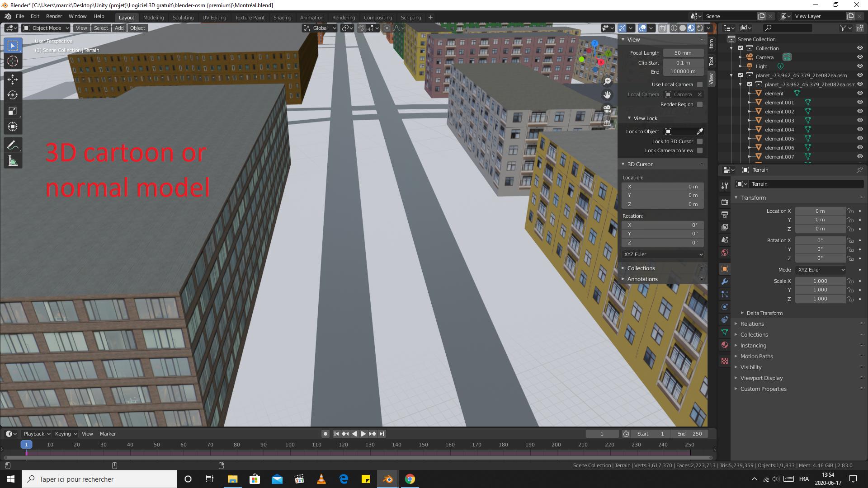
Task: Open the Render menu
Action: pos(54,16)
